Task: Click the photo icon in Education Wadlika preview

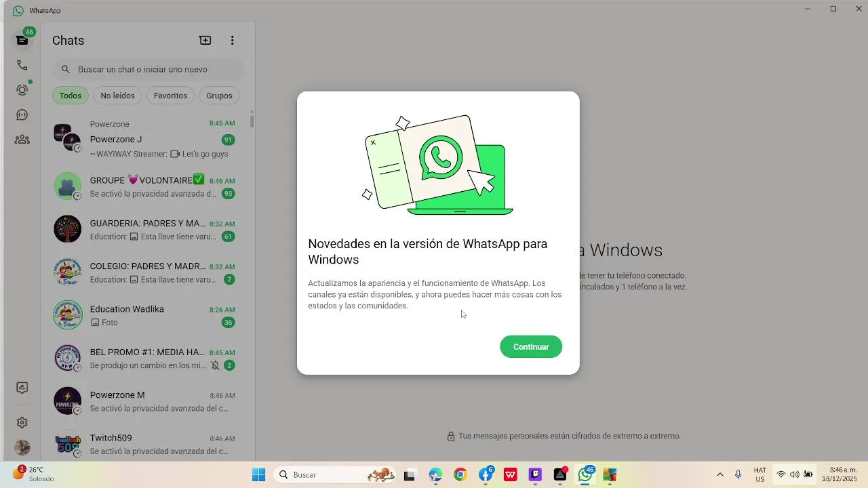Action: pos(95,323)
